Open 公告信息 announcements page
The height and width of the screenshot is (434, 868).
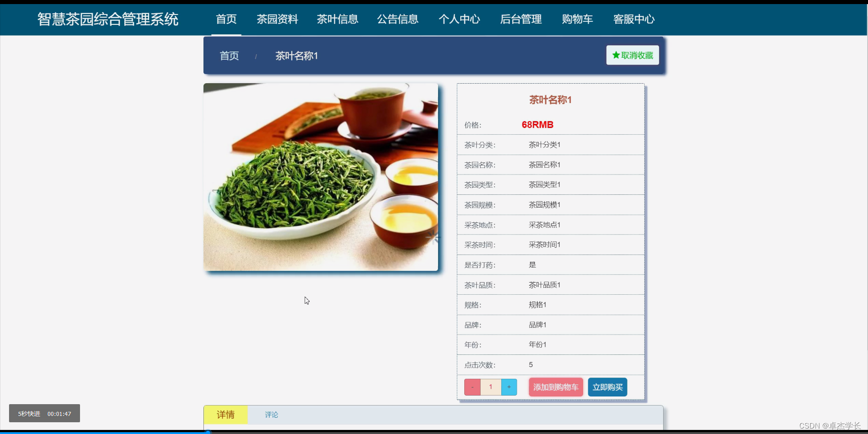pyautogui.click(x=397, y=19)
